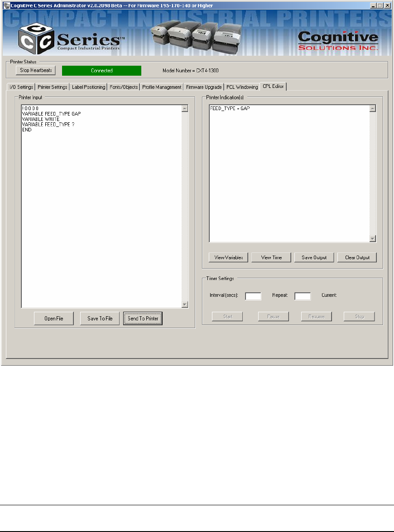Maximize the Administrator window
This screenshot has height=532, width=394.
pyautogui.click(x=380, y=5)
